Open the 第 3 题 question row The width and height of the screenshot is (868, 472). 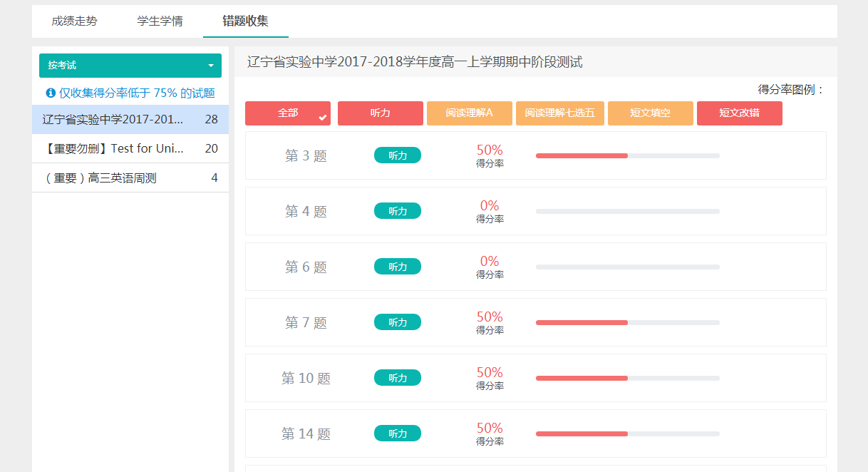(x=536, y=155)
